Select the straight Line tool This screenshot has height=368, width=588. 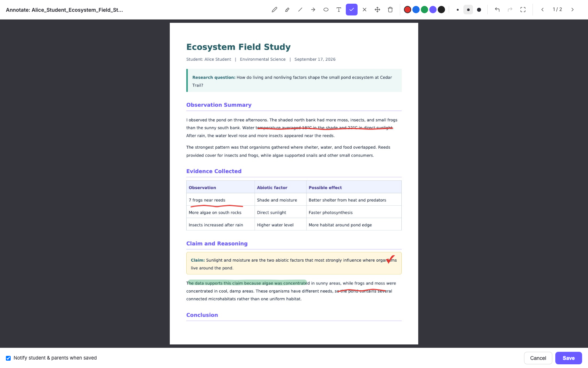click(300, 10)
